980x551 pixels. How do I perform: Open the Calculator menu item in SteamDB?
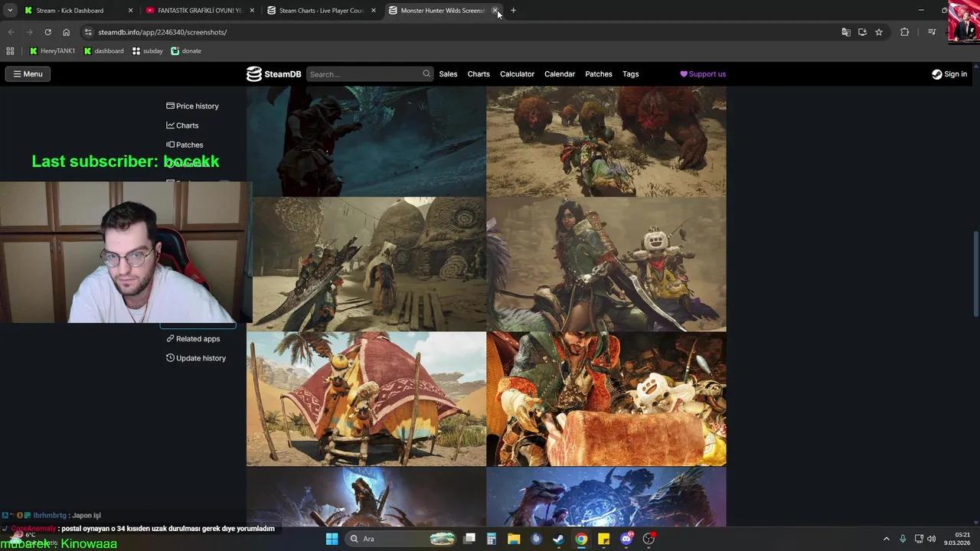click(517, 74)
